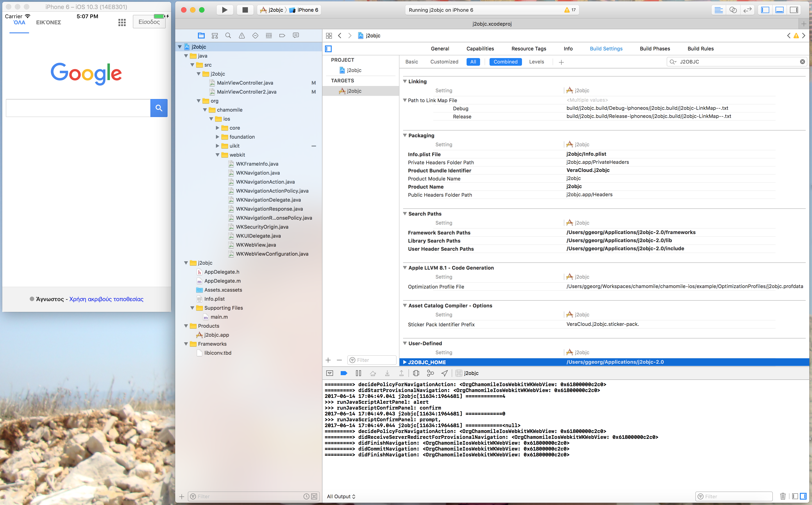
Task: Click Pause program execution button
Action: (x=358, y=373)
